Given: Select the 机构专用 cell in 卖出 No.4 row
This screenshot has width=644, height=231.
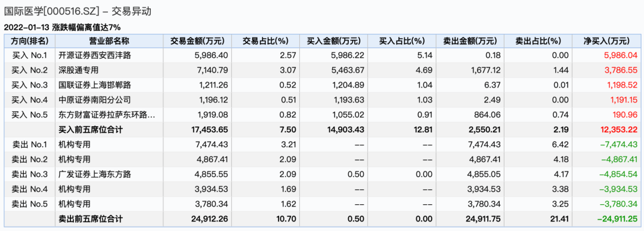Looking at the screenshot, I should [x=74, y=189].
